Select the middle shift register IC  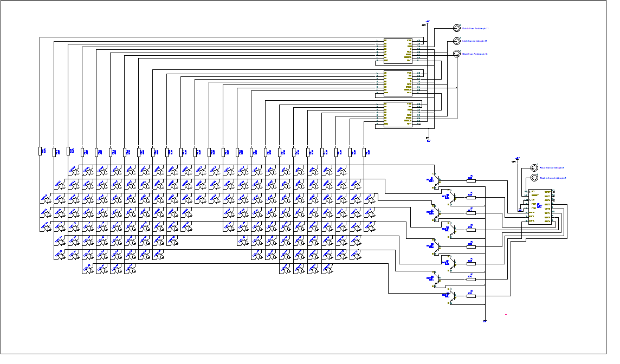(x=398, y=82)
